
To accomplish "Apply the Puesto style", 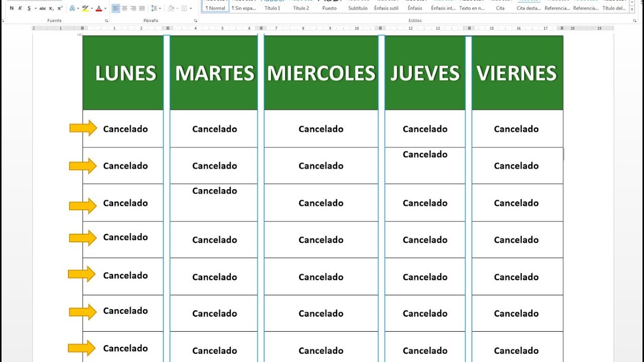I will point(330,6).
